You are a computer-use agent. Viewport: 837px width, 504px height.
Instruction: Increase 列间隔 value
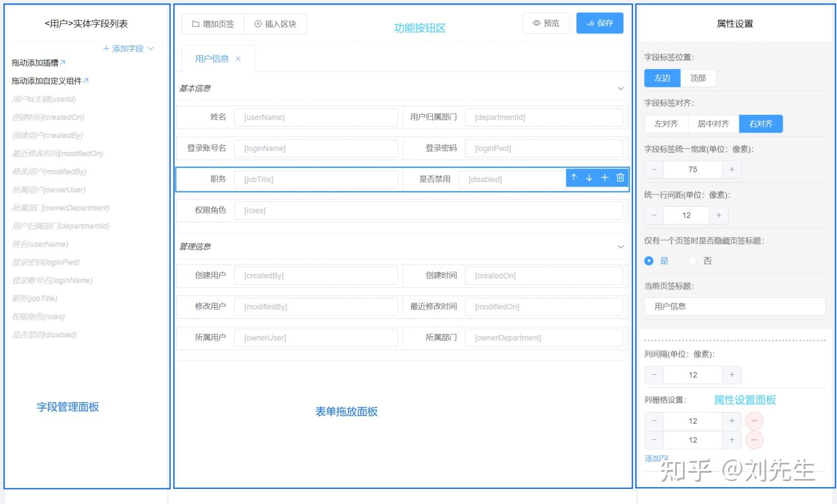click(732, 375)
